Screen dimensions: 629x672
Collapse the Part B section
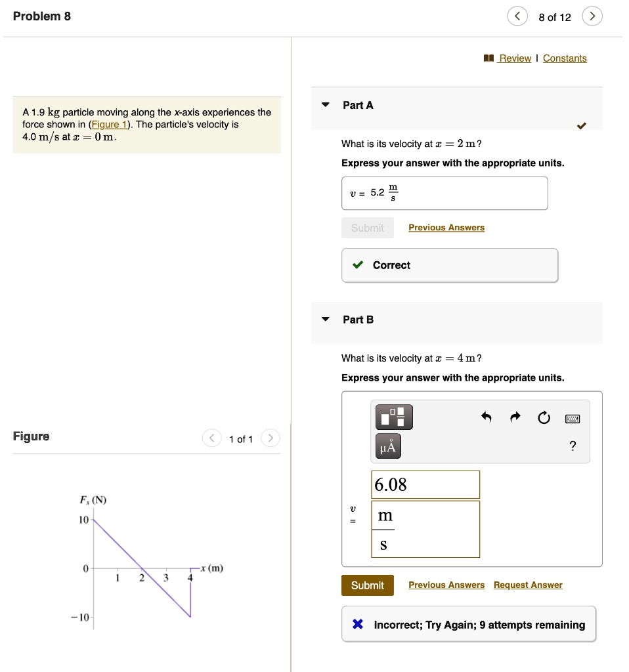[325, 319]
